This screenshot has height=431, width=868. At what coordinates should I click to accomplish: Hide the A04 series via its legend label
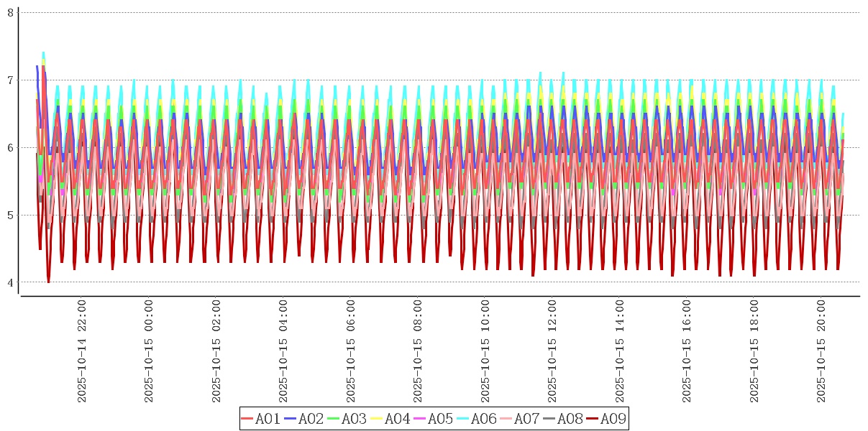pos(397,419)
